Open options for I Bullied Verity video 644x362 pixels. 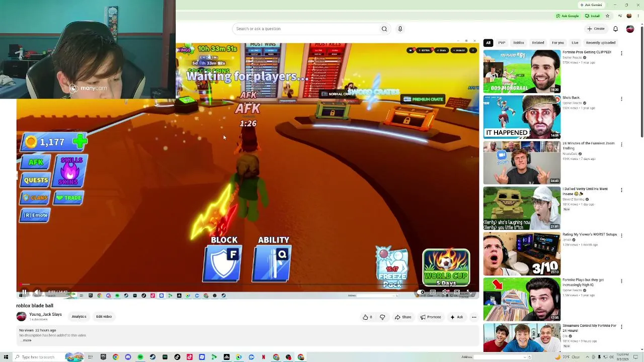621,190
